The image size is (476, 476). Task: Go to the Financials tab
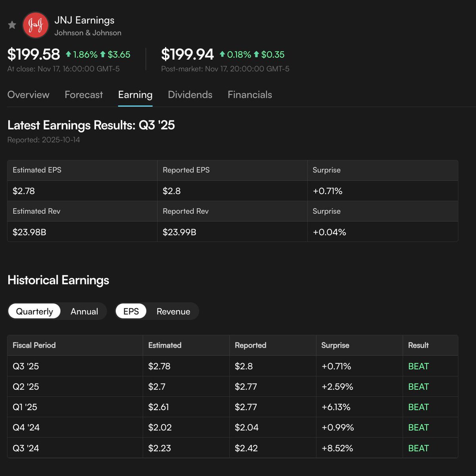click(250, 95)
